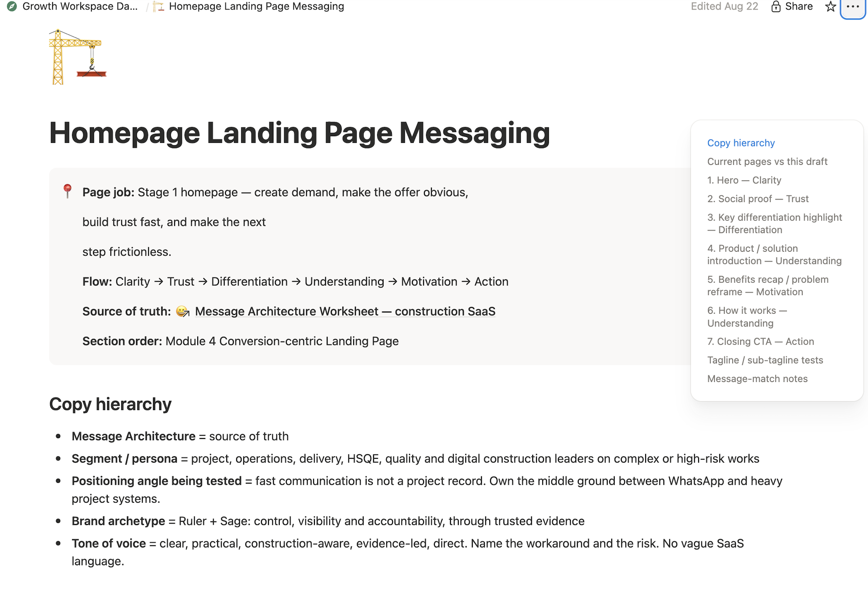Jump to Copy hierarchy in outline
Screen dimensions: 868x597
(741, 143)
